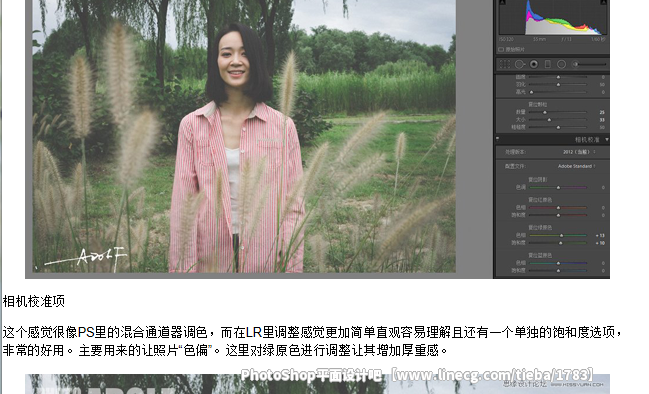Click the ISO 320 readout
649x394 pixels.
tap(507, 39)
